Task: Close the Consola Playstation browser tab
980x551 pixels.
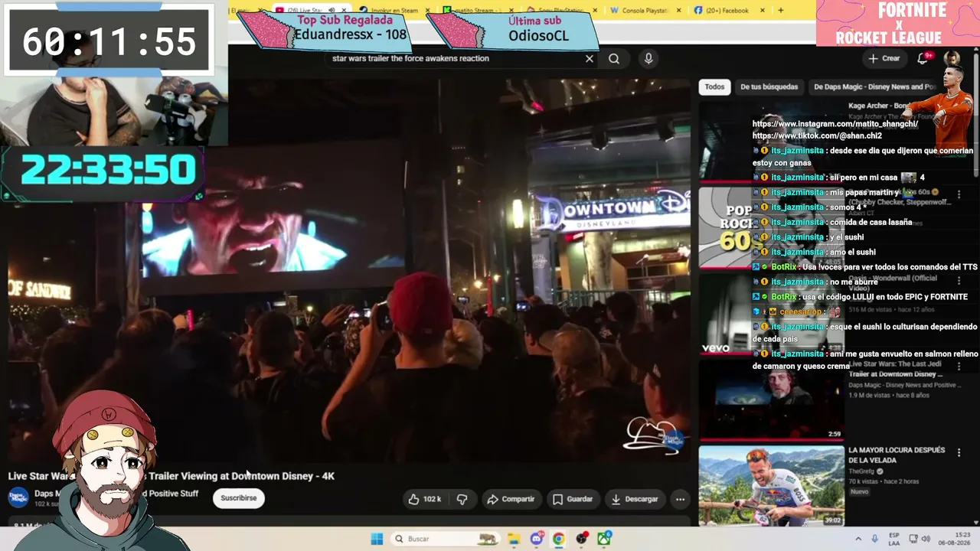Action: click(x=678, y=11)
